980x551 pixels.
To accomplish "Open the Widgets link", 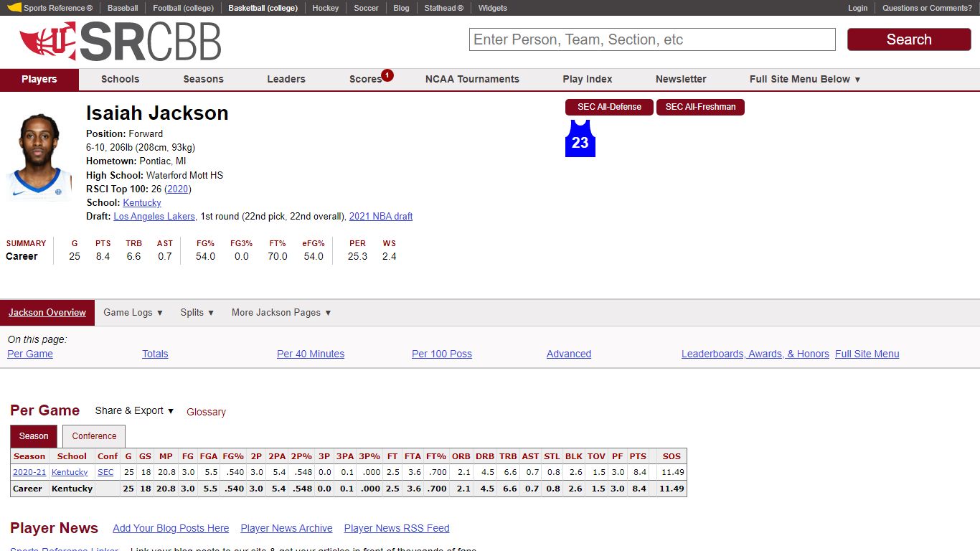I will point(493,8).
